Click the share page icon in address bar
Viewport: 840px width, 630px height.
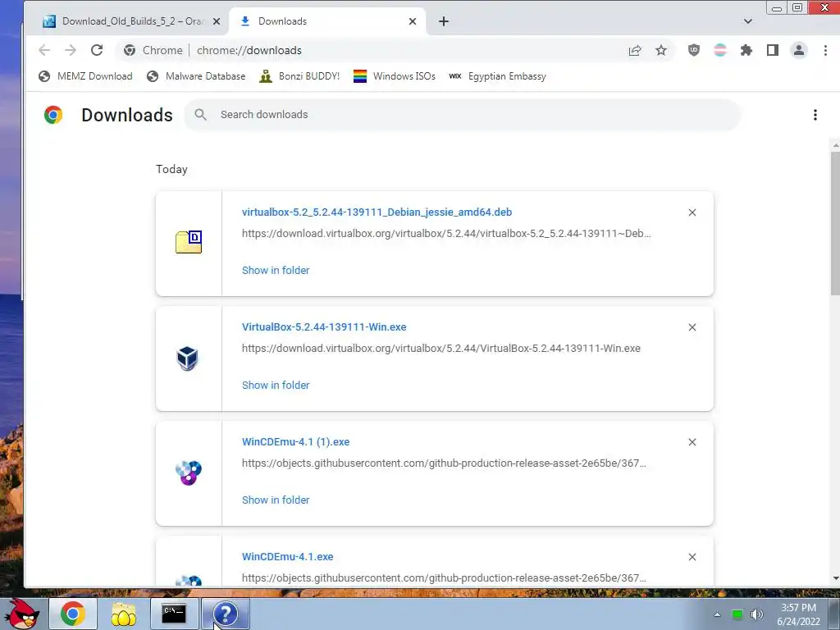tap(635, 50)
